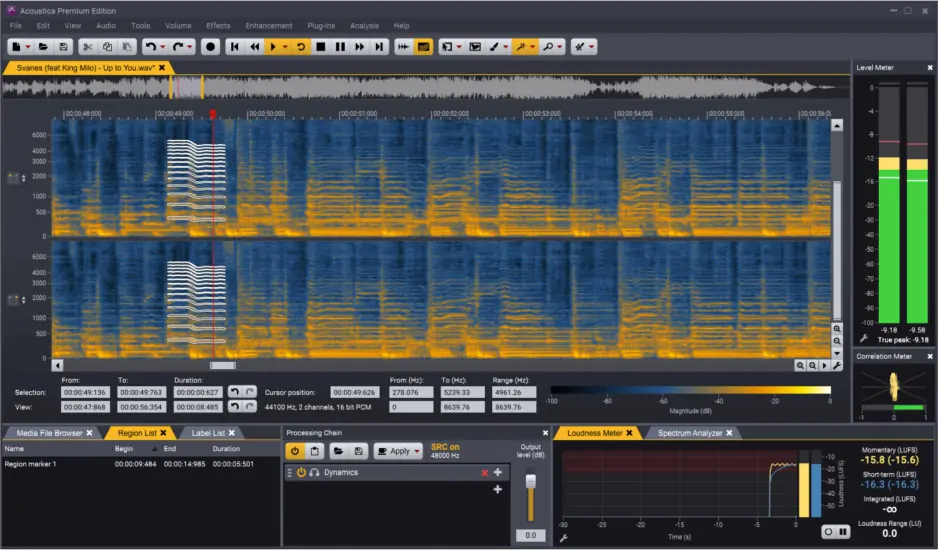Pause the playback
The image size is (938, 550).
[340, 46]
